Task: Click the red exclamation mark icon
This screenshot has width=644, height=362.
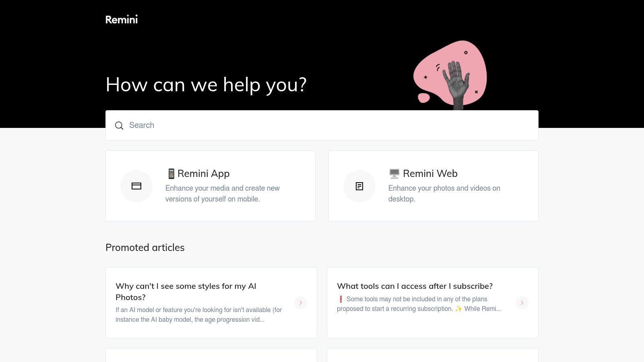Action: (x=341, y=299)
